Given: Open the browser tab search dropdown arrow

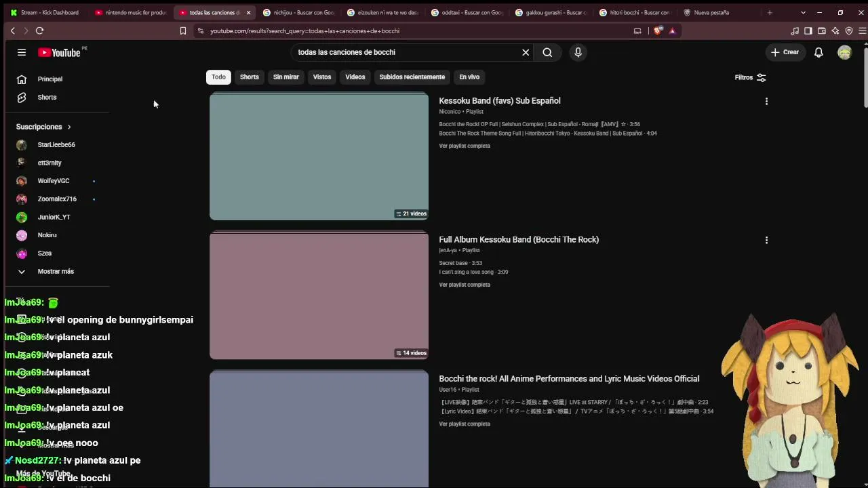Looking at the screenshot, I should tap(803, 12).
